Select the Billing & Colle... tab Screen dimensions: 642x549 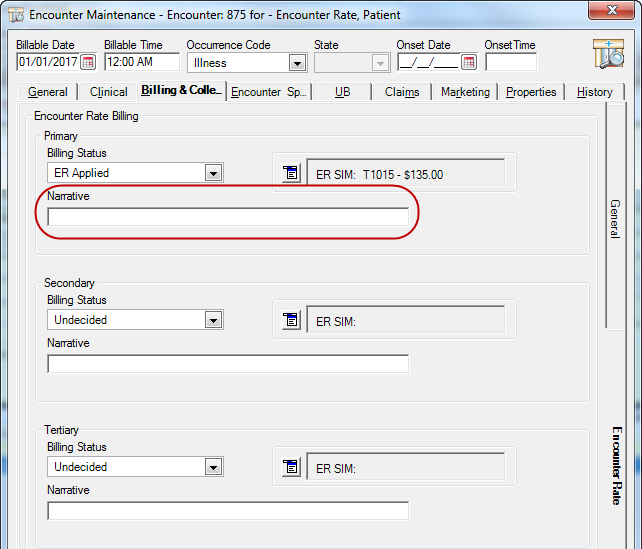click(x=181, y=90)
